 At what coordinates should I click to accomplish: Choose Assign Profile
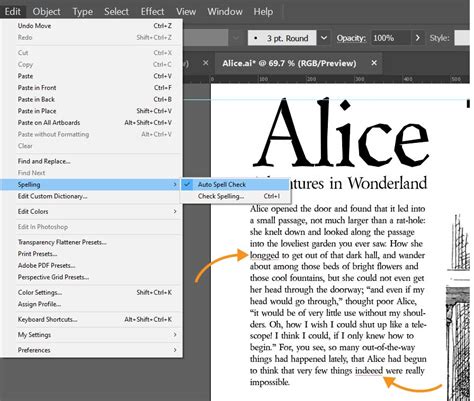tap(91, 304)
